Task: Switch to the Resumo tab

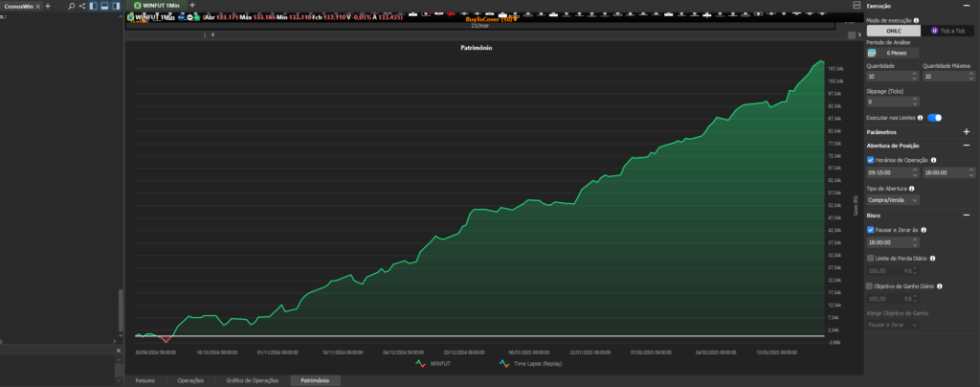Action: 145,380
